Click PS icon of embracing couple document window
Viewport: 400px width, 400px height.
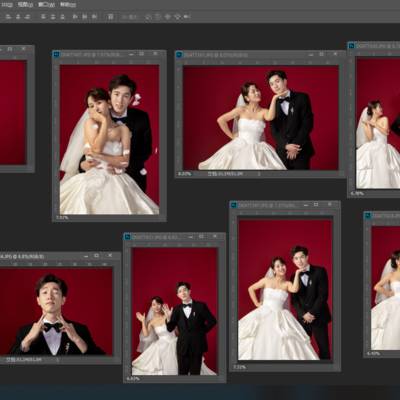(x=56, y=54)
